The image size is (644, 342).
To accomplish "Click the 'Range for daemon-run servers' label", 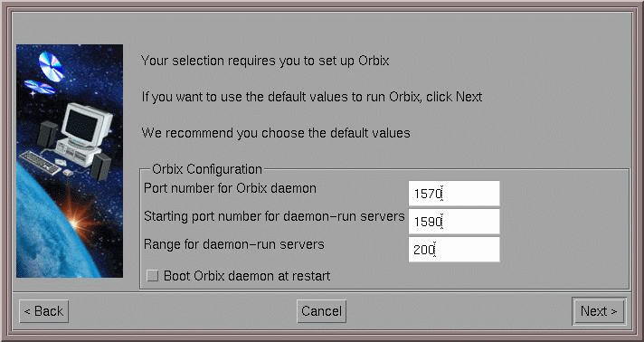I will (233, 244).
